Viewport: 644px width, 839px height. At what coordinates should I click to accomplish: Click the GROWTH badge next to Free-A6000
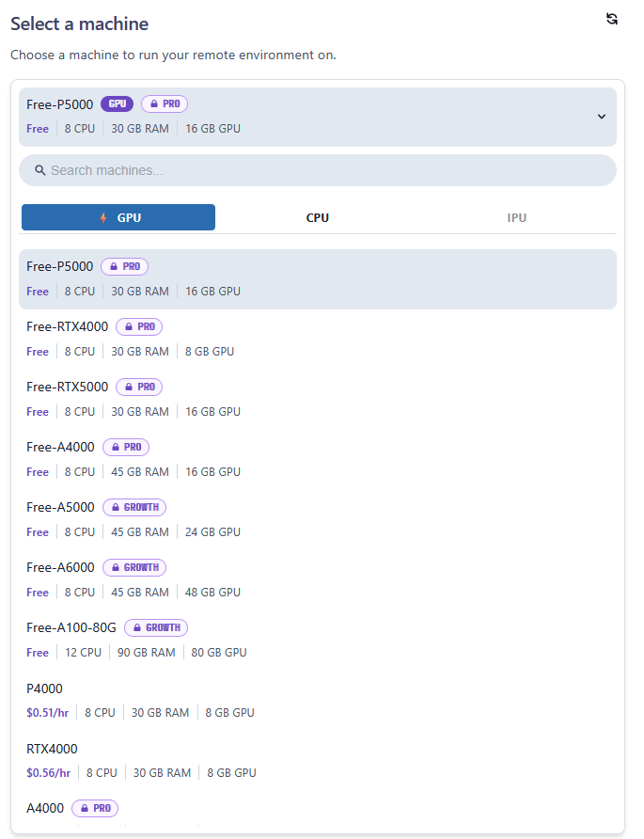coord(134,567)
